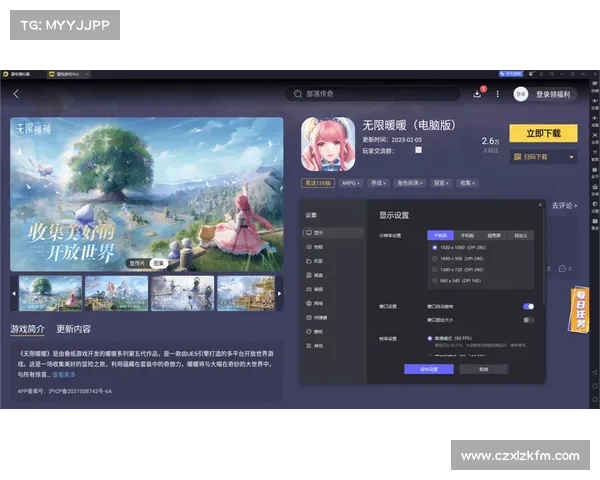Screen dimensions: 600x480
Task: Show next thumbnails with right carousel arrow
Action: (x=279, y=294)
